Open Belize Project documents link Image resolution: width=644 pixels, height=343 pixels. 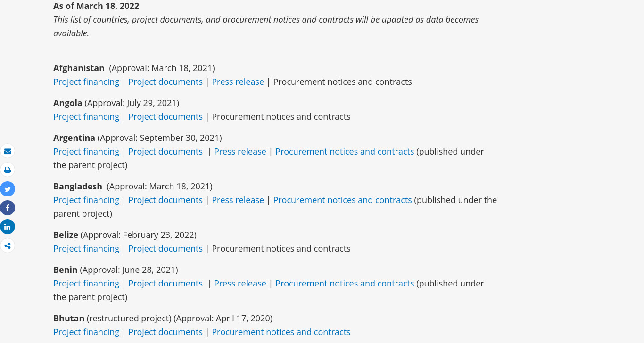(x=165, y=248)
